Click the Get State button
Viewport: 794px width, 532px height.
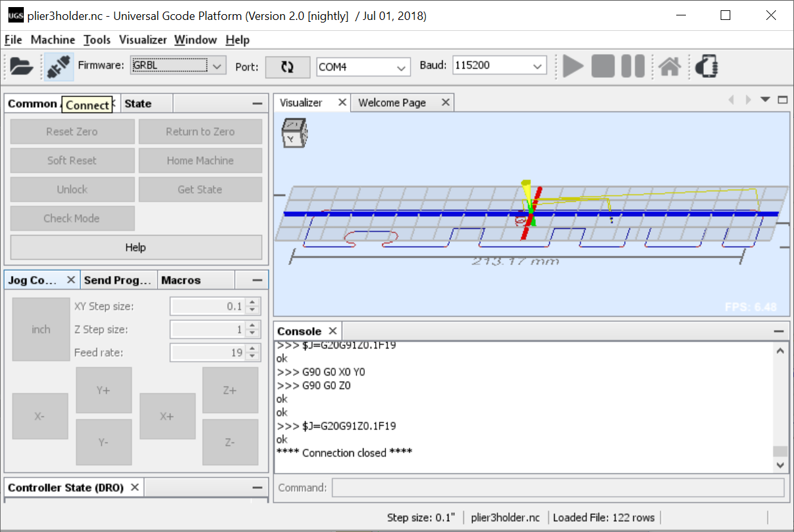[x=200, y=189]
